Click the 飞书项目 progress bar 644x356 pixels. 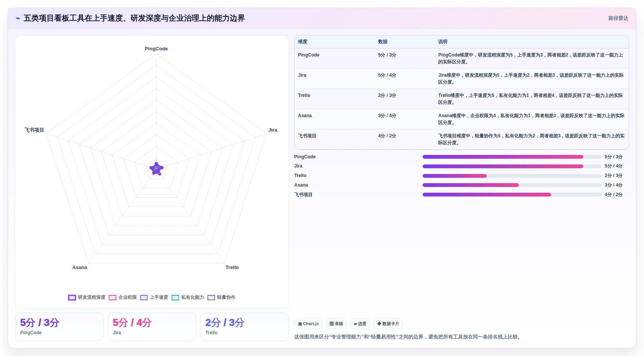(512, 195)
